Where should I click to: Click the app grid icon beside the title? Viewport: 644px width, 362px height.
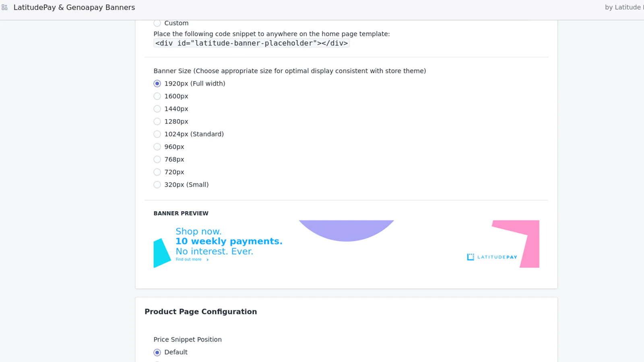5,8
